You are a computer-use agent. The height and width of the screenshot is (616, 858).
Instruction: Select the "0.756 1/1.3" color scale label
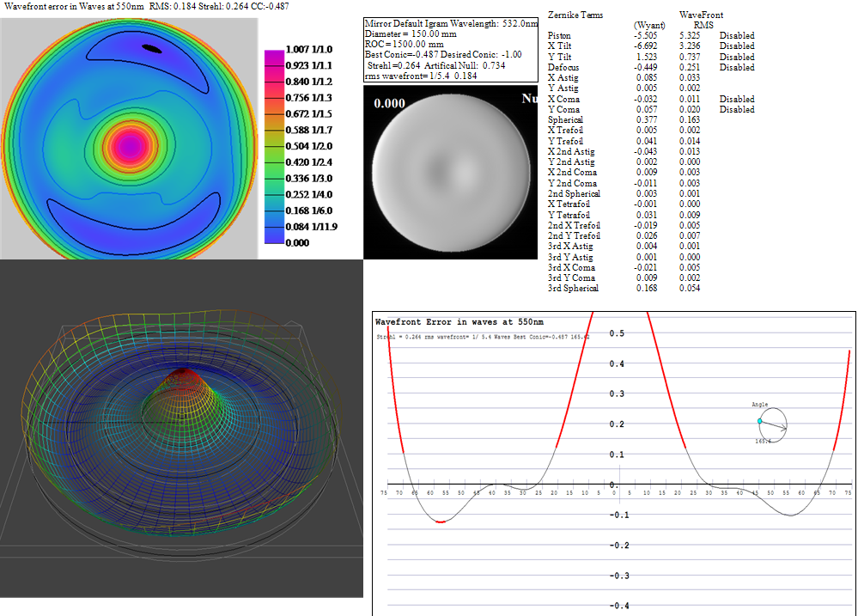[x=308, y=97]
